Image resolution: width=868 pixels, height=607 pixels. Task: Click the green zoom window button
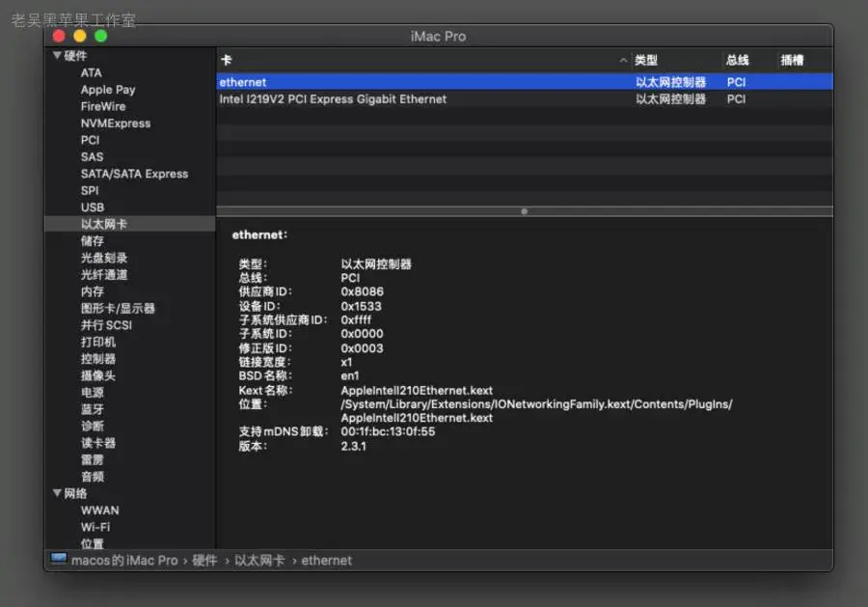click(x=100, y=36)
